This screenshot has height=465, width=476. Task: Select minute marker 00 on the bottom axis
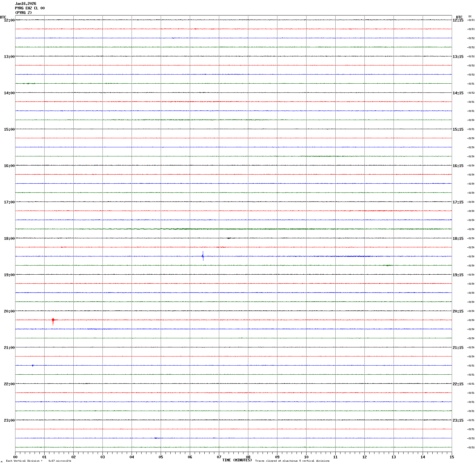click(15, 457)
